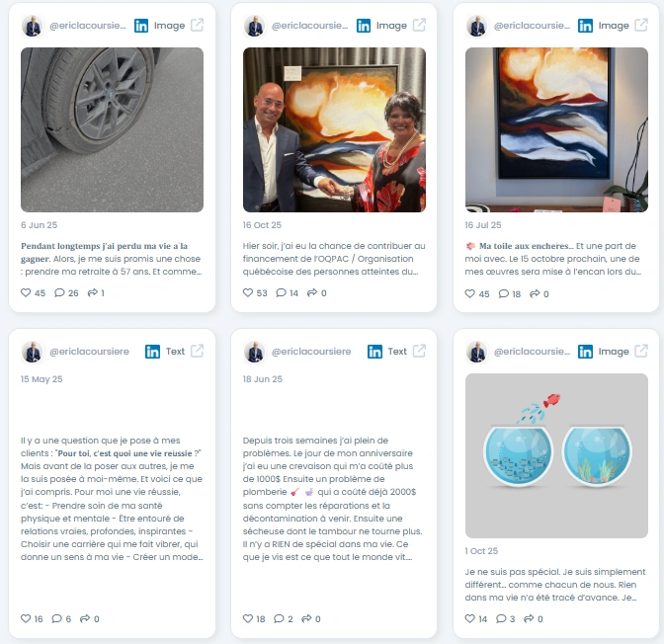Image resolution: width=664 pixels, height=644 pixels.
Task: Open external link on 1 Oct 25 post
Action: (641, 351)
